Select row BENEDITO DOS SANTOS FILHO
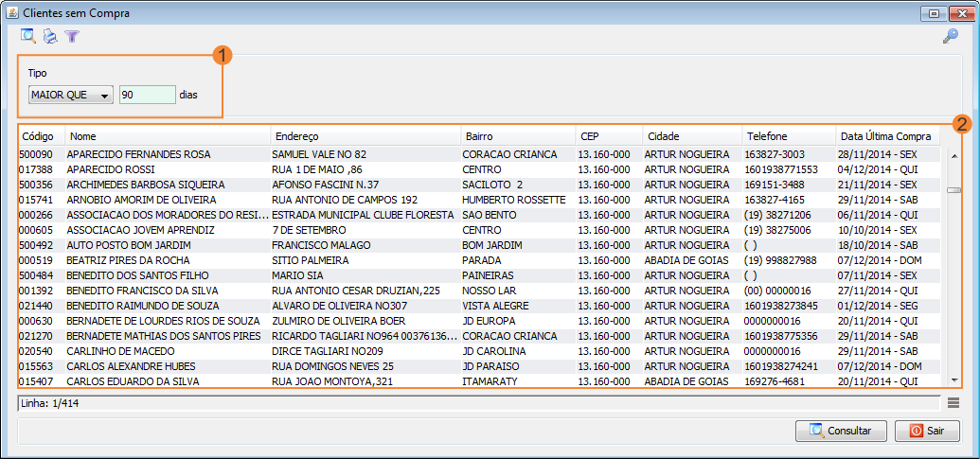The image size is (980, 459). tap(479, 275)
